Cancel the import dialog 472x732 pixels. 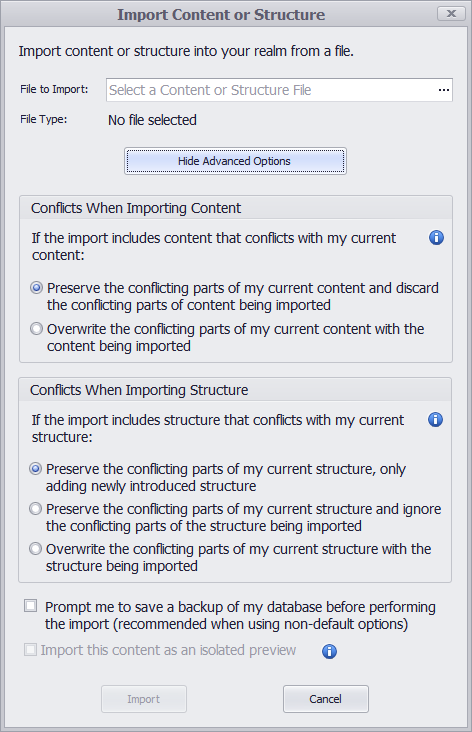325,699
